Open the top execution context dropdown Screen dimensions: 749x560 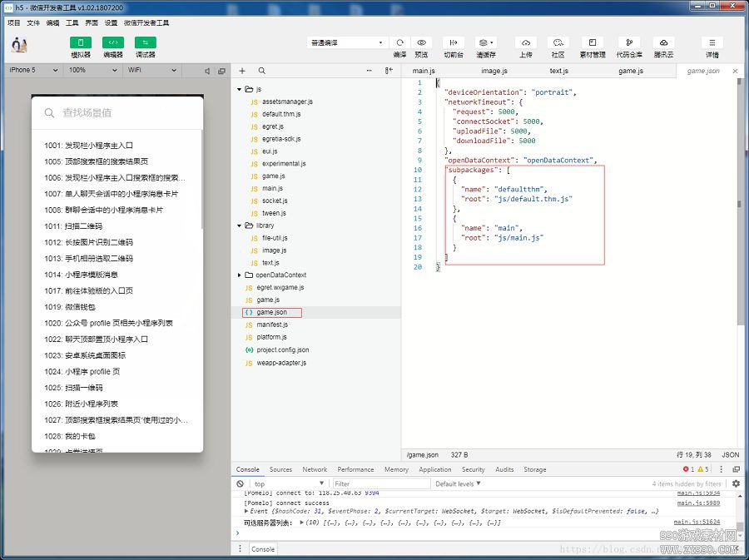click(x=289, y=483)
